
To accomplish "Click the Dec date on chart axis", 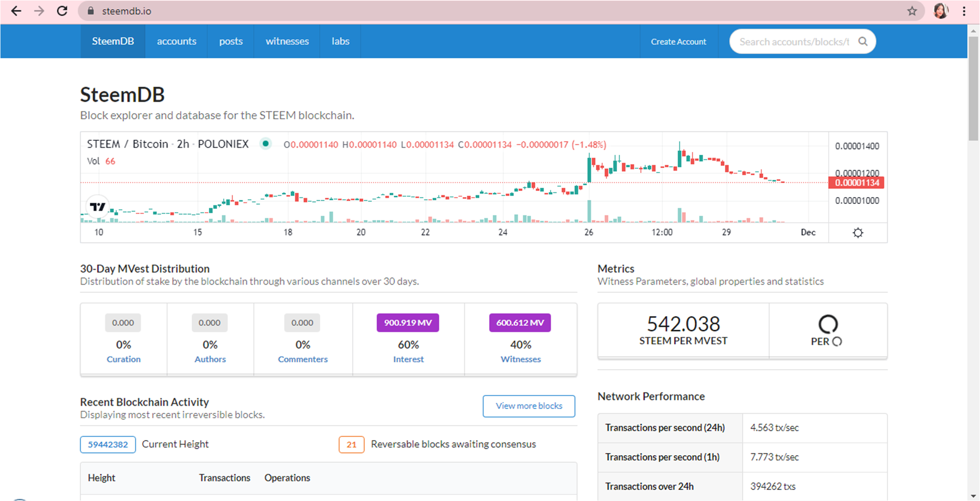I will tap(808, 232).
